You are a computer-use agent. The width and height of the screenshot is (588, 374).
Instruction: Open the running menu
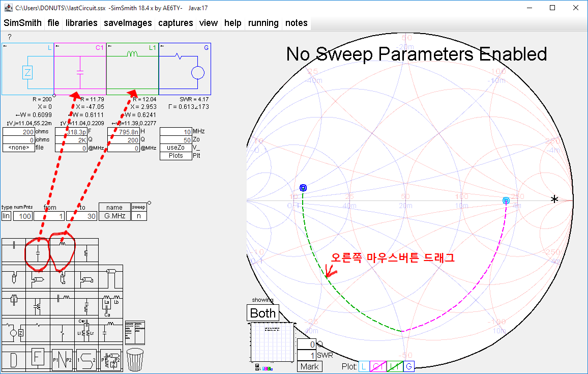pos(263,23)
